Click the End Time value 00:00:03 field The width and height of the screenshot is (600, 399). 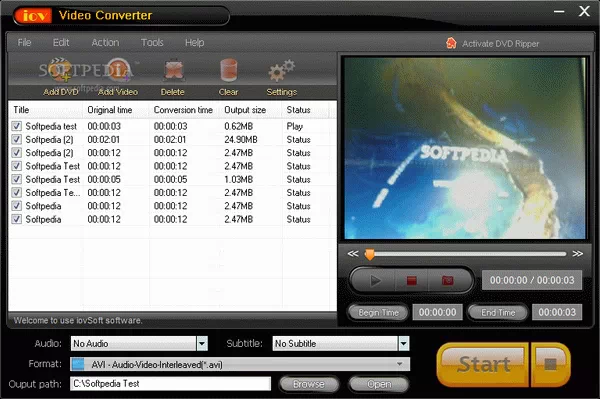click(x=557, y=312)
